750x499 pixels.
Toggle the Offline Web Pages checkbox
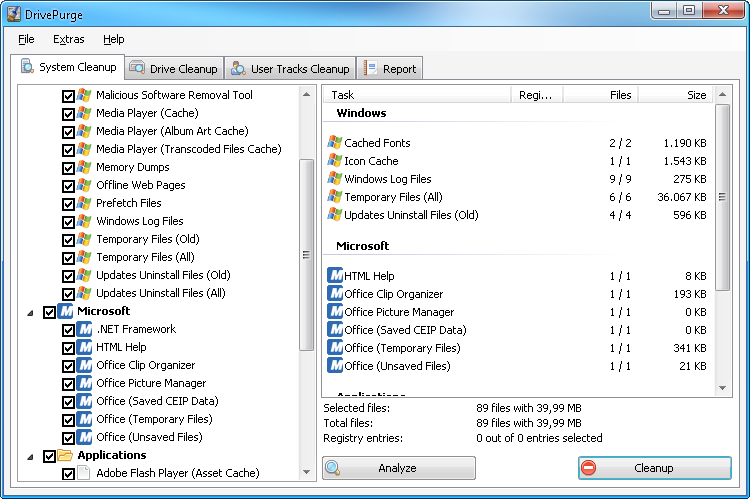point(68,186)
